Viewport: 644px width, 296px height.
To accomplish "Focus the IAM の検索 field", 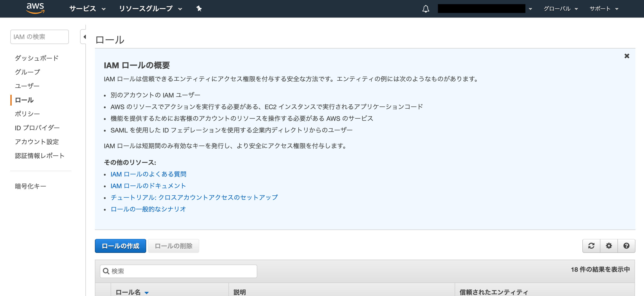I will click(40, 37).
